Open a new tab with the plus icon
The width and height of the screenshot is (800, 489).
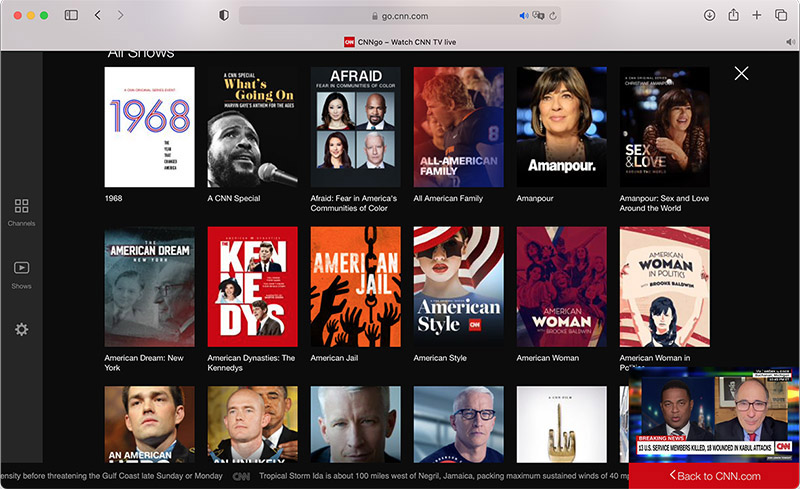point(757,15)
